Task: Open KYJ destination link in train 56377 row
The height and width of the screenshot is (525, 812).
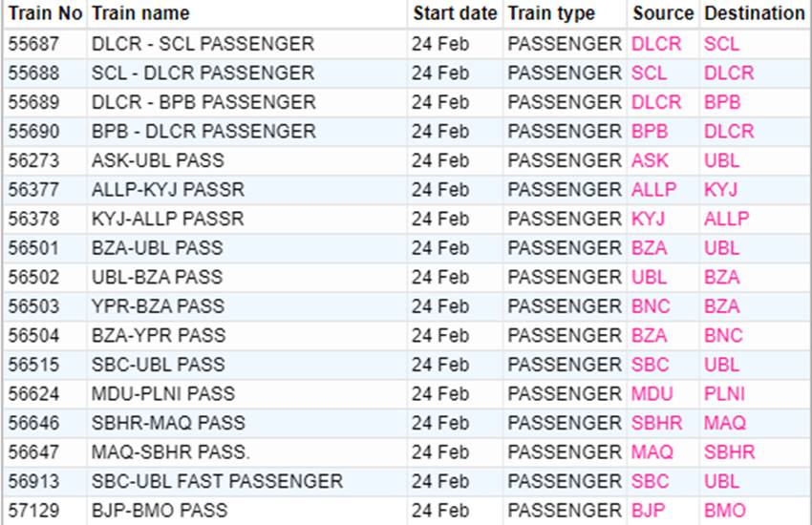Action: pos(720,190)
